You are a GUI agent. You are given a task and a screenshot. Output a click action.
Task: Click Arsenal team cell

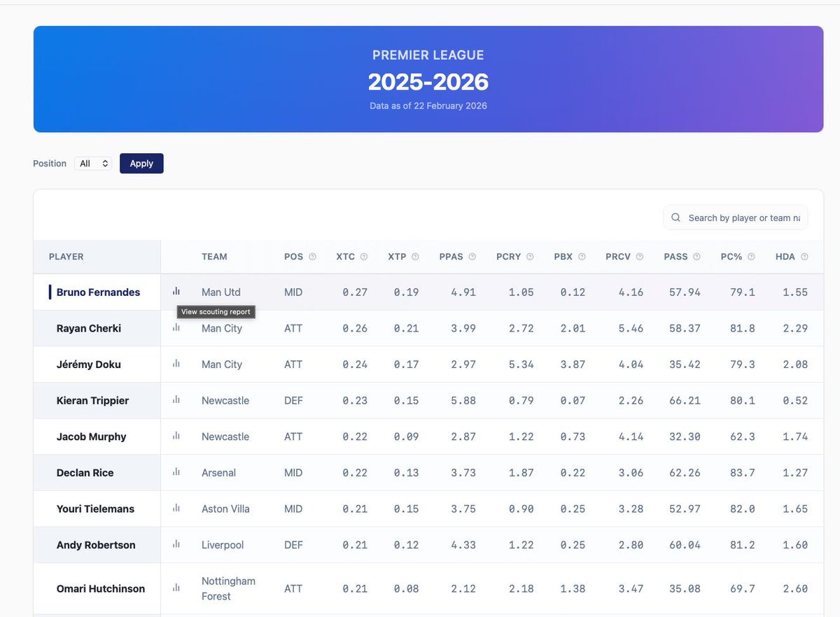pos(218,473)
